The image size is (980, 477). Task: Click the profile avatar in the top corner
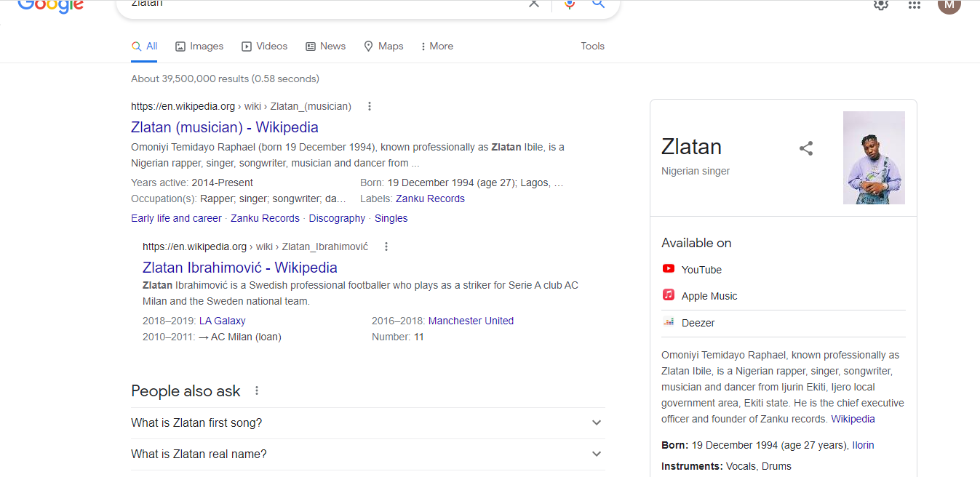tap(949, 6)
